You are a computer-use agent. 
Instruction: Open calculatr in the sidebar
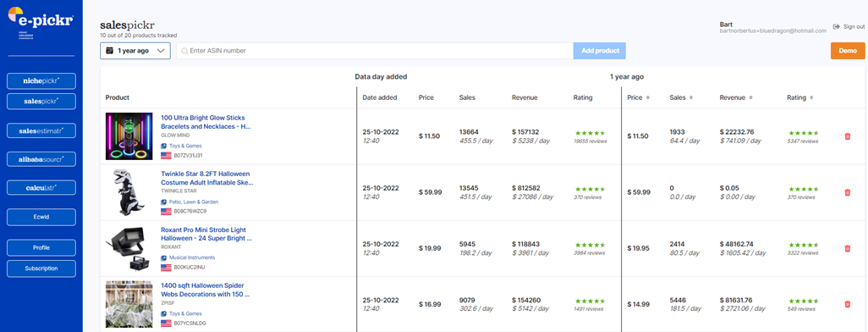pyautogui.click(x=41, y=188)
